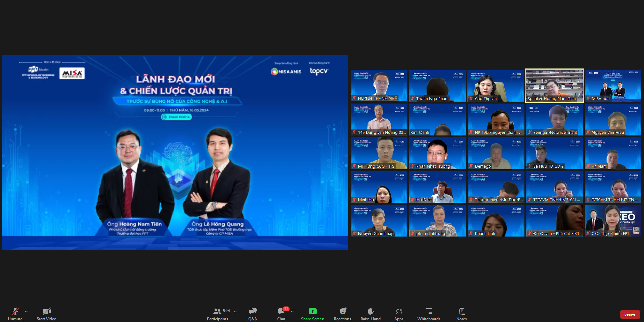Select Phan Nhat Truong video tile
644x322 pixels.
click(438, 153)
